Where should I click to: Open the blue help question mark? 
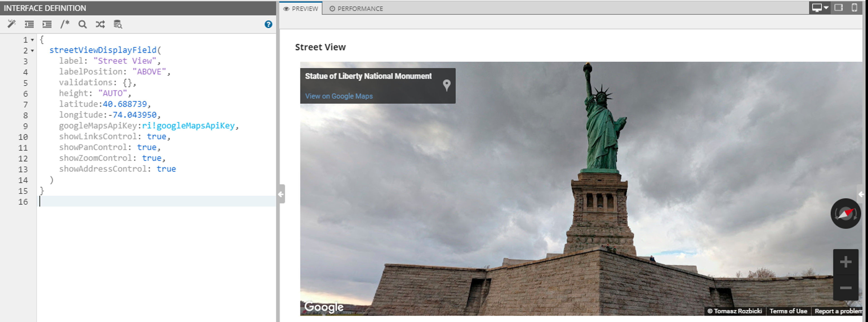coord(268,24)
